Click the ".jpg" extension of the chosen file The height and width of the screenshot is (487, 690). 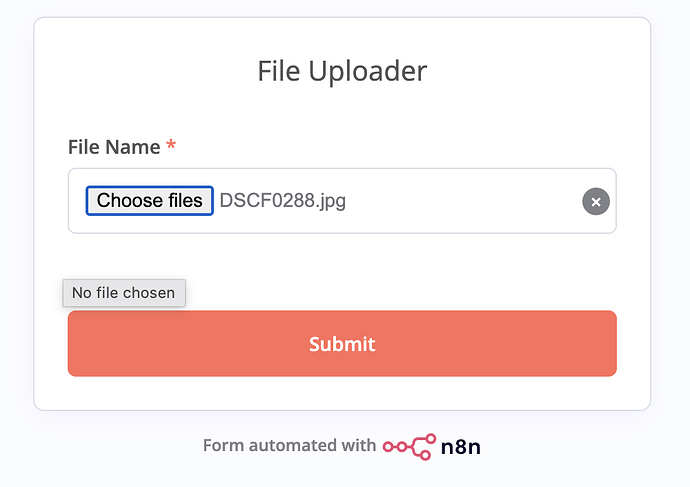point(329,201)
